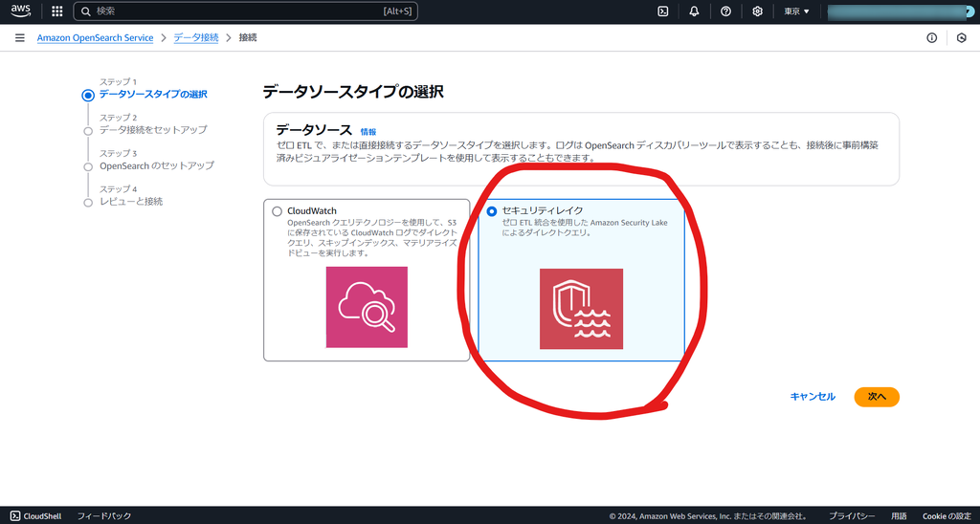Image resolution: width=980 pixels, height=524 pixels.
Task: Go to step 1 データソースタイプの選択
Action: [x=153, y=95]
